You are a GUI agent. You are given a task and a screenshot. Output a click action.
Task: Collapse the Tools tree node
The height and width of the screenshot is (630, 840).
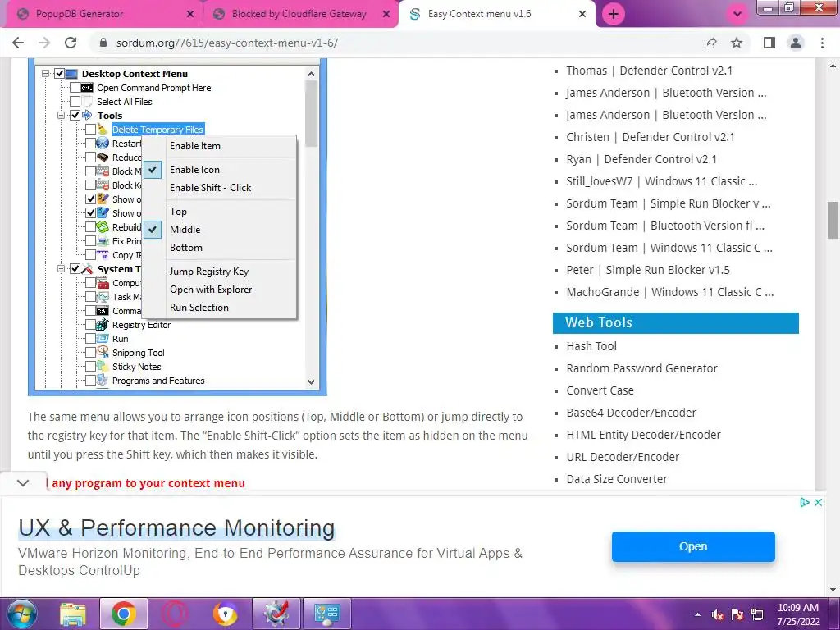[61, 115]
